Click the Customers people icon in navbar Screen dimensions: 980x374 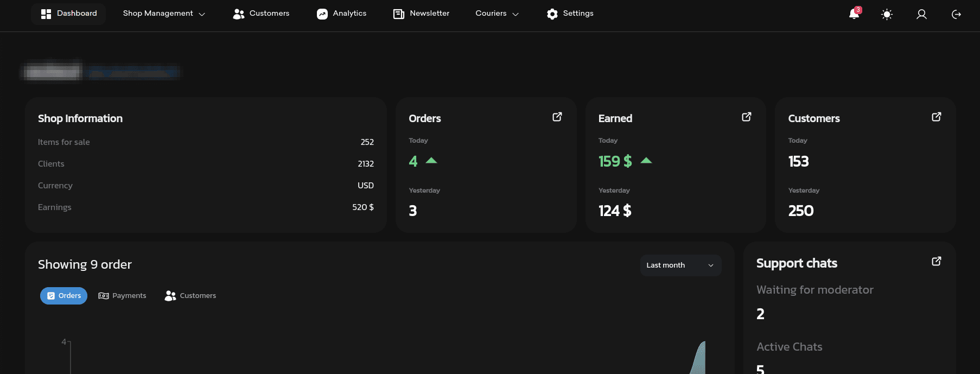(x=239, y=14)
